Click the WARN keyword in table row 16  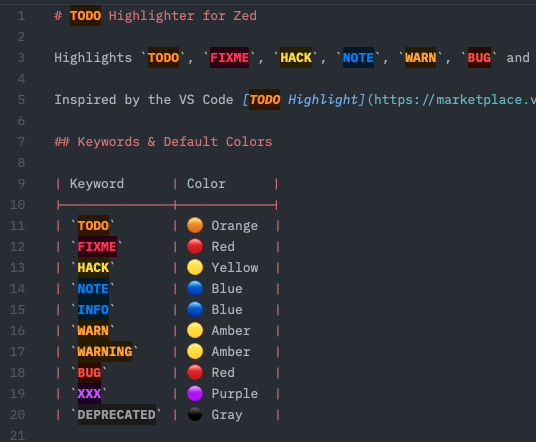(x=93, y=331)
